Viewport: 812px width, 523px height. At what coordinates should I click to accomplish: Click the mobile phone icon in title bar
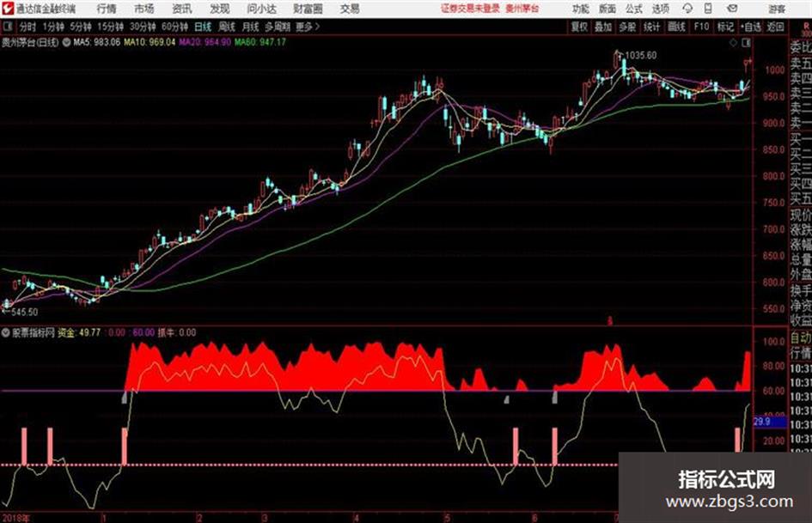click(x=708, y=9)
